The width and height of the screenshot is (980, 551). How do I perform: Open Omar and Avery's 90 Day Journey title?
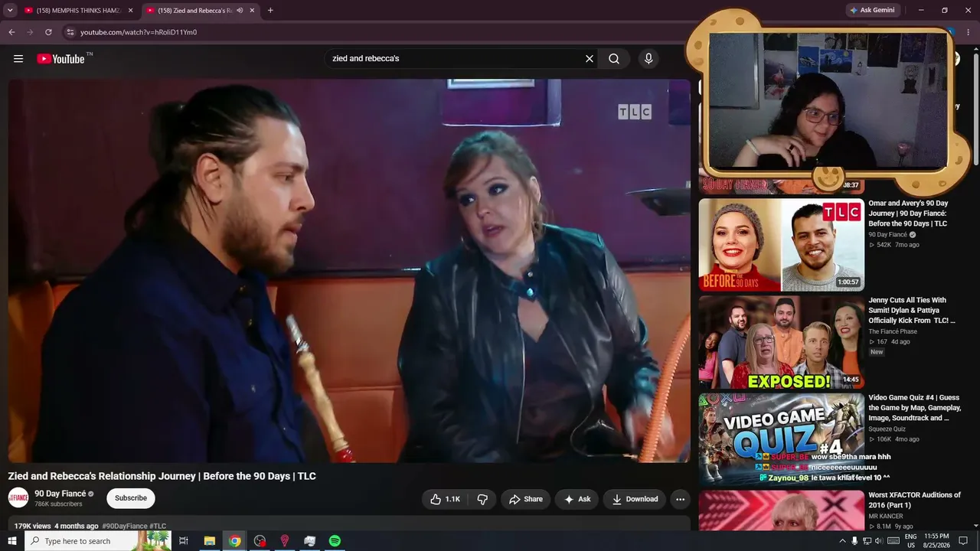pos(908,214)
